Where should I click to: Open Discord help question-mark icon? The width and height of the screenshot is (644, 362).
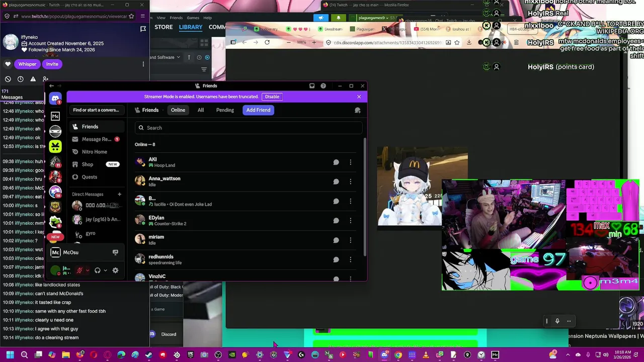[323, 86]
